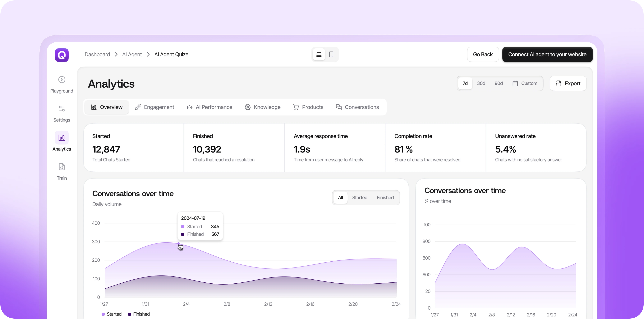Switch to the AI Performance tab
644x319 pixels.
[x=210, y=107]
